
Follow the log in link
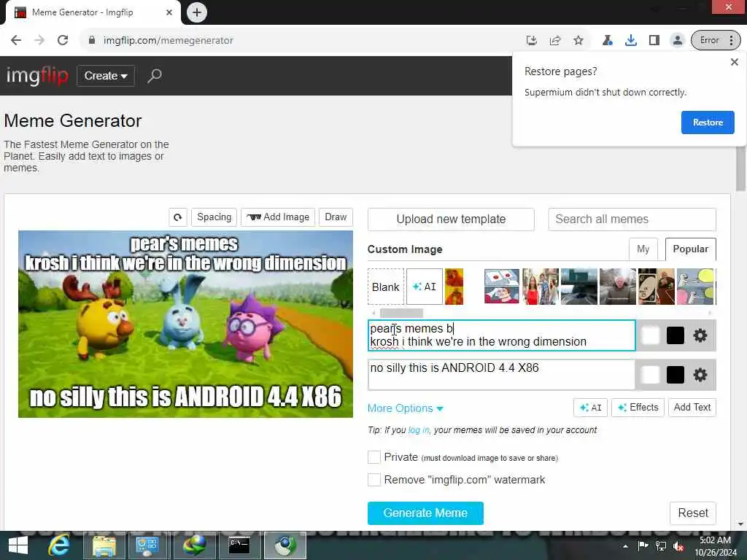click(x=419, y=430)
